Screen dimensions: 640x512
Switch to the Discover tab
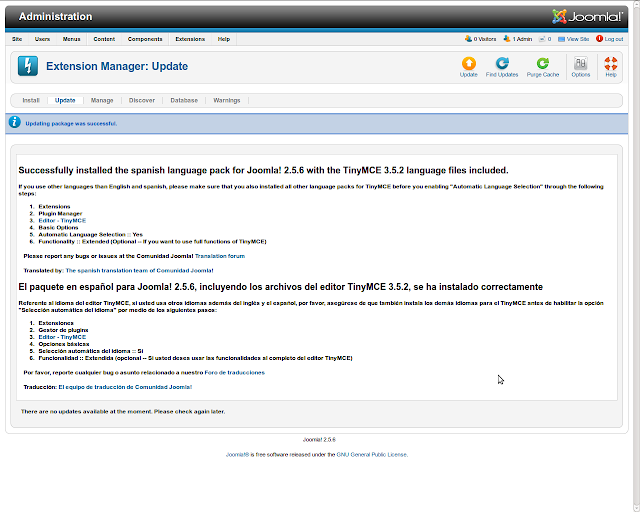pos(142,100)
